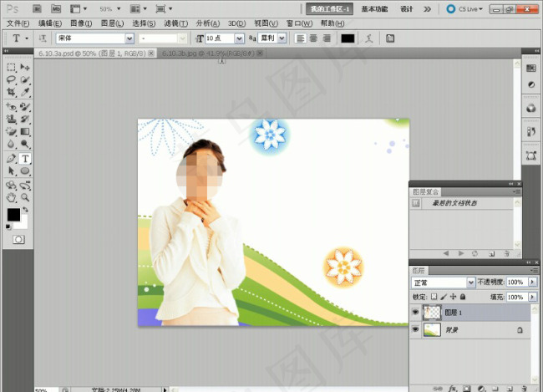Launch Mini Bridge icon
The image size is (543, 392).
tap(56, 8)
